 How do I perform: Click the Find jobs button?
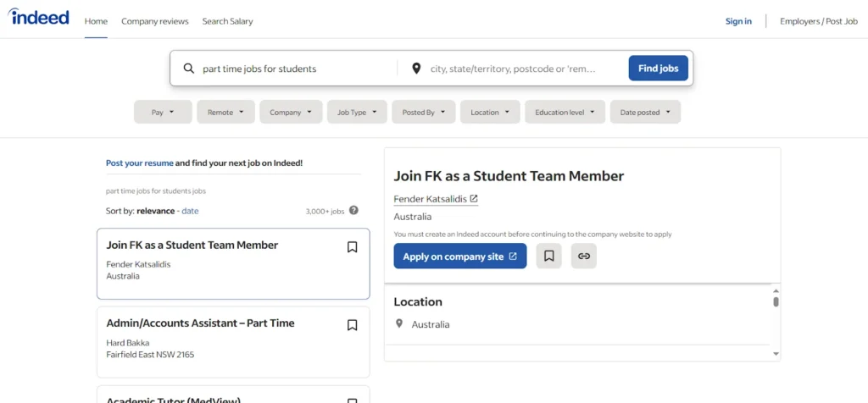658,68
